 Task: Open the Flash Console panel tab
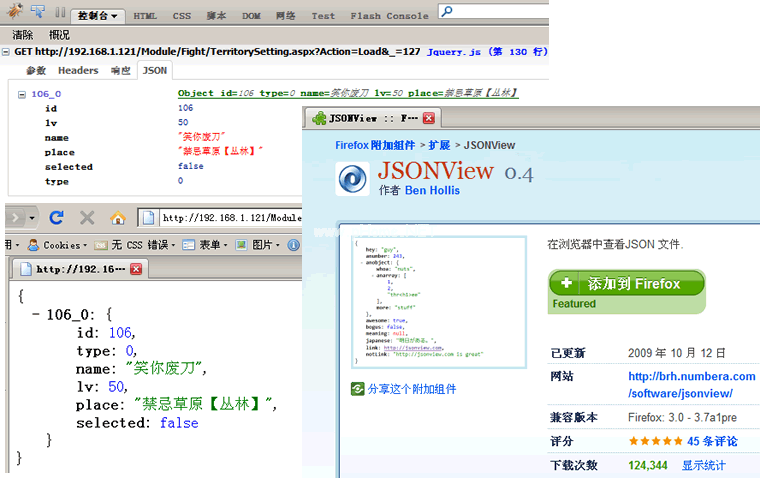389,16
